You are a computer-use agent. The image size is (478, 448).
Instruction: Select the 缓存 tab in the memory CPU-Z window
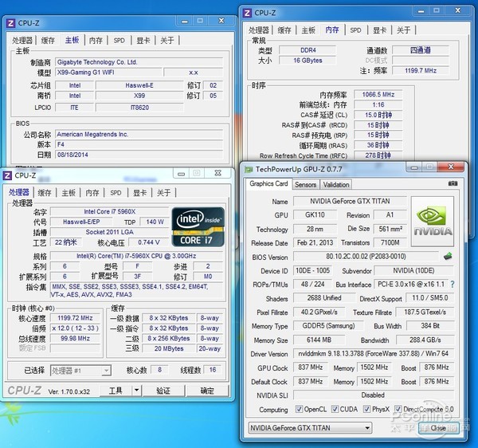(284, 30)
